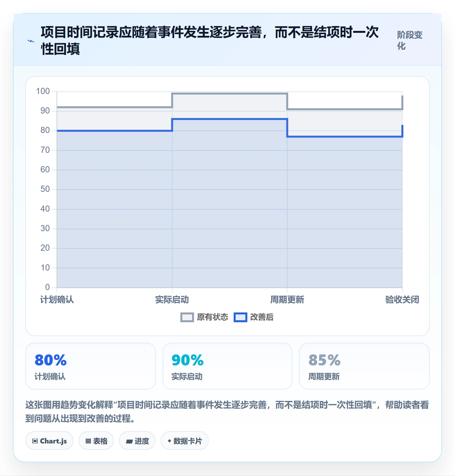Image resolution: width=455 pixels, height=476 pixels.
Task: Click the bar icon in the 进度 chip
Action: click(x=129, y=442)
